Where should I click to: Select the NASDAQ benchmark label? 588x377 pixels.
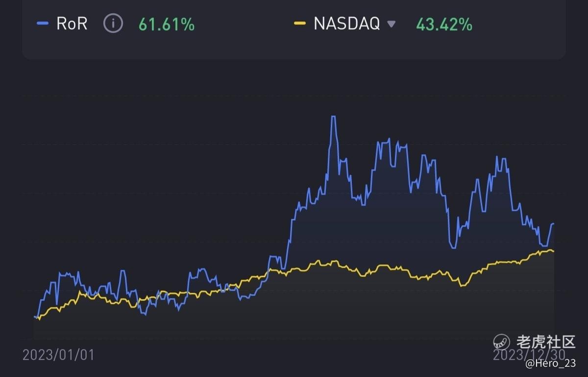(x=346, y=24)
